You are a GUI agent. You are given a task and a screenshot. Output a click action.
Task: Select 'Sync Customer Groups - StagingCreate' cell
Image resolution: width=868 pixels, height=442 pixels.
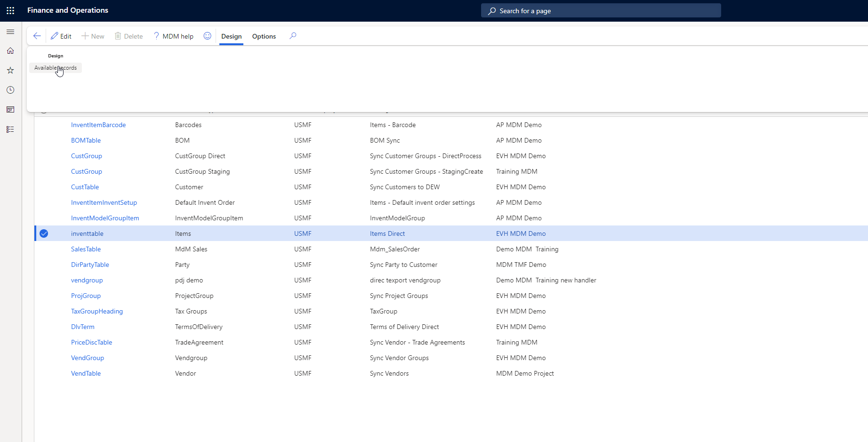426,171
